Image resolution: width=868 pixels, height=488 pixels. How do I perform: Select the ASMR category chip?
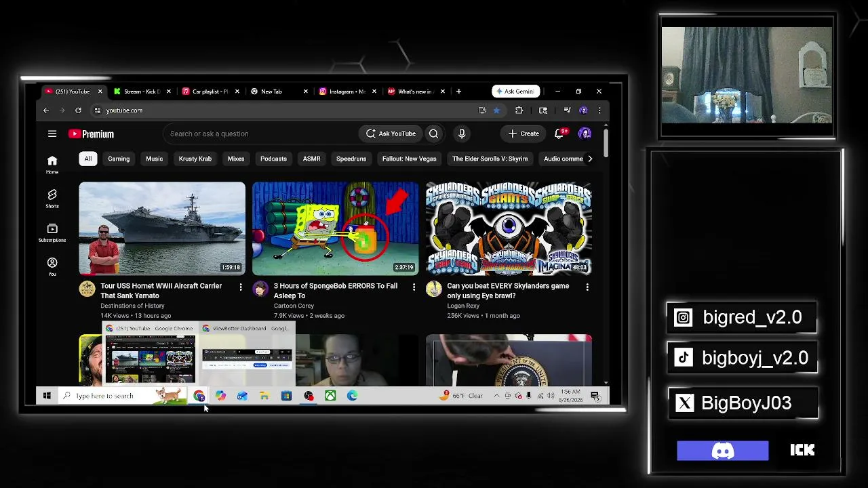311,159
